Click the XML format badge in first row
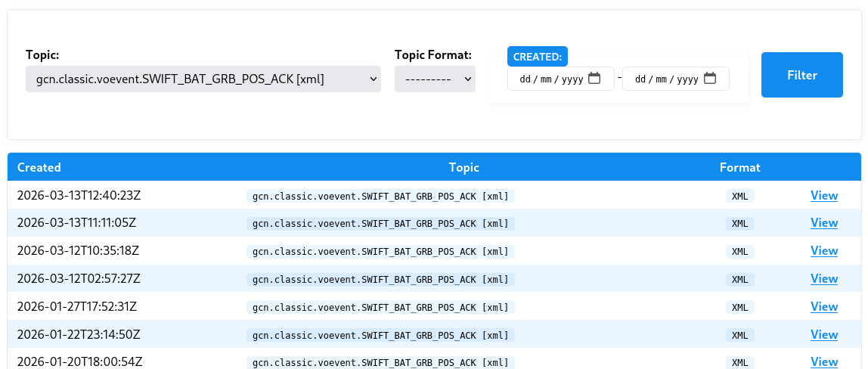The image size is (868, 369). tap(739, 196)
